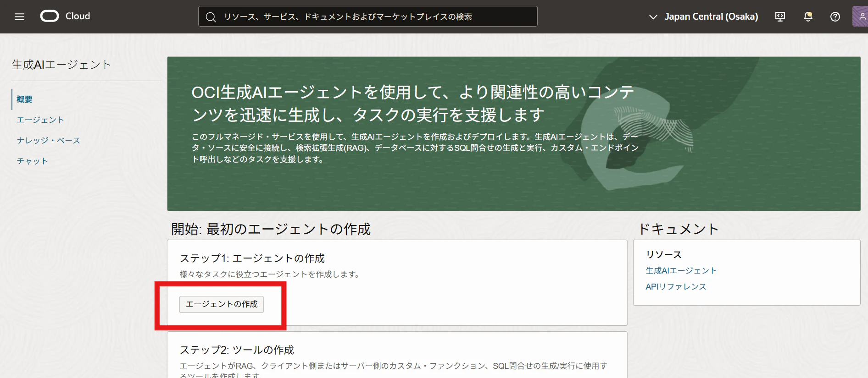Screen dimensions: 868x378
Task: Click the Oracle Cloud logo
Action: [50, 16]
